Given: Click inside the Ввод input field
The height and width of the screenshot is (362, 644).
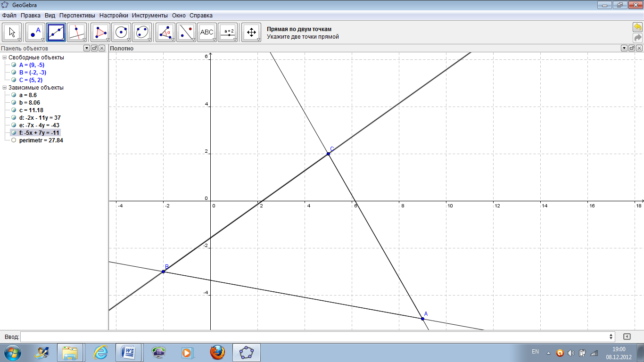Looking at the screenshot, I should click(x=314, y=337).
